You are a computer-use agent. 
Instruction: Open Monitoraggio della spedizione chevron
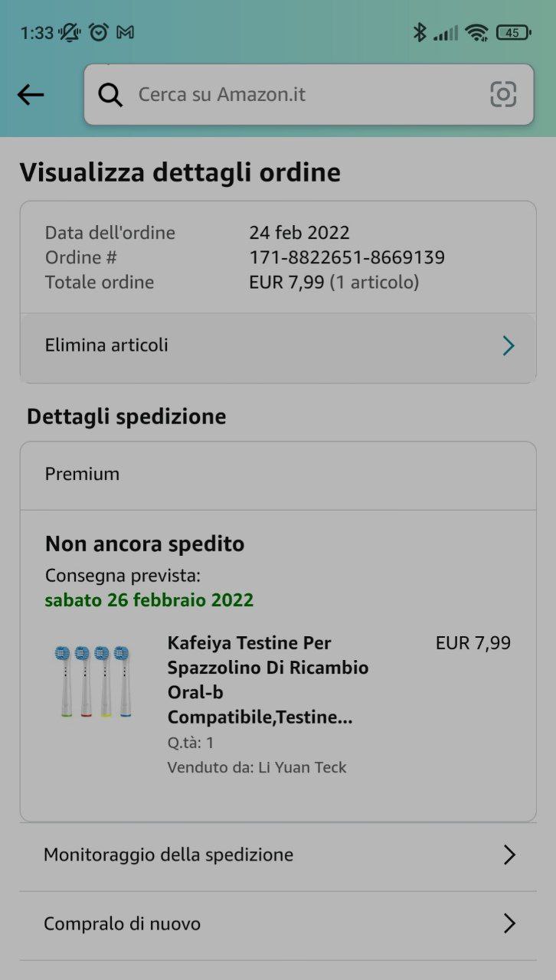[x=509, y=855]
